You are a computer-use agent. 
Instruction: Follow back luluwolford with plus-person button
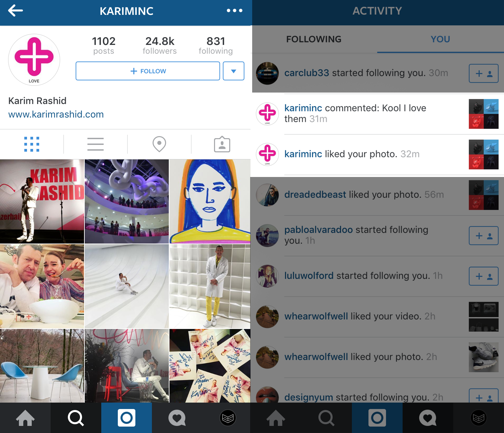(x=484, y=276)
